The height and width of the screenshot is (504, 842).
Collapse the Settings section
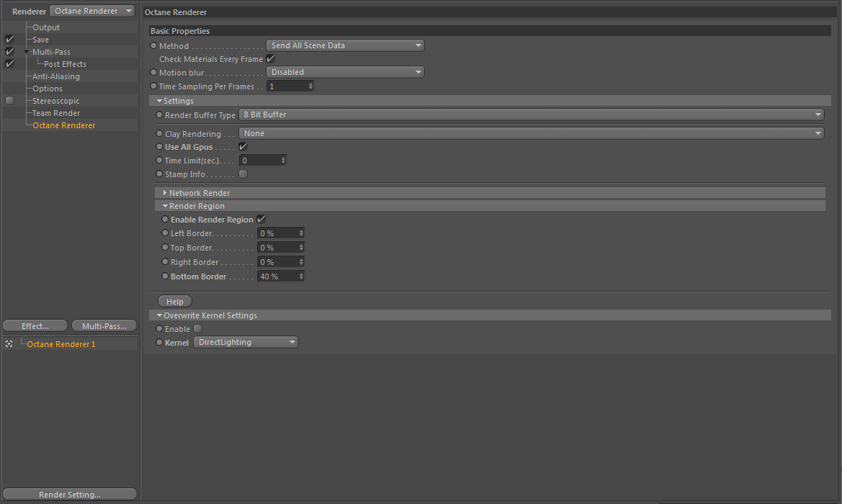click(159, 101)
